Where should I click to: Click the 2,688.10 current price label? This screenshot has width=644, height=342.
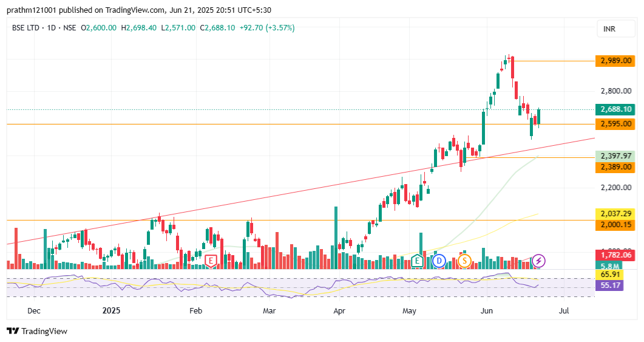(x=615, y=109)
